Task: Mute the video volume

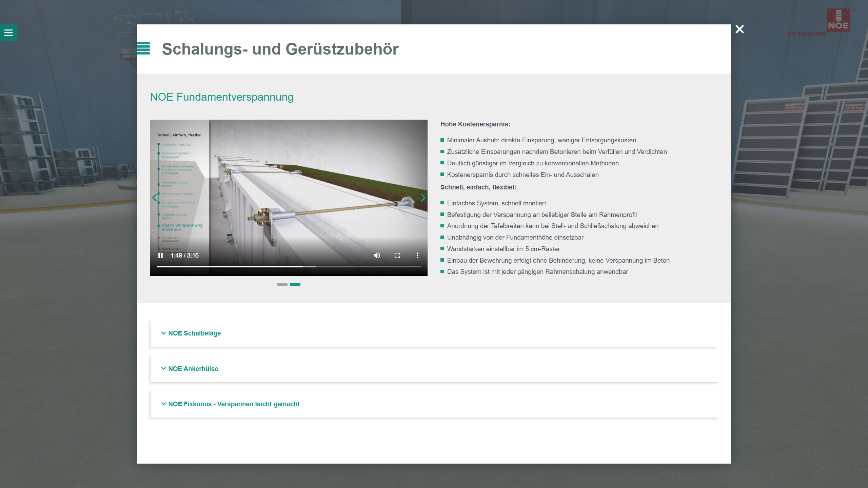Action: click(x=377, y=255)
